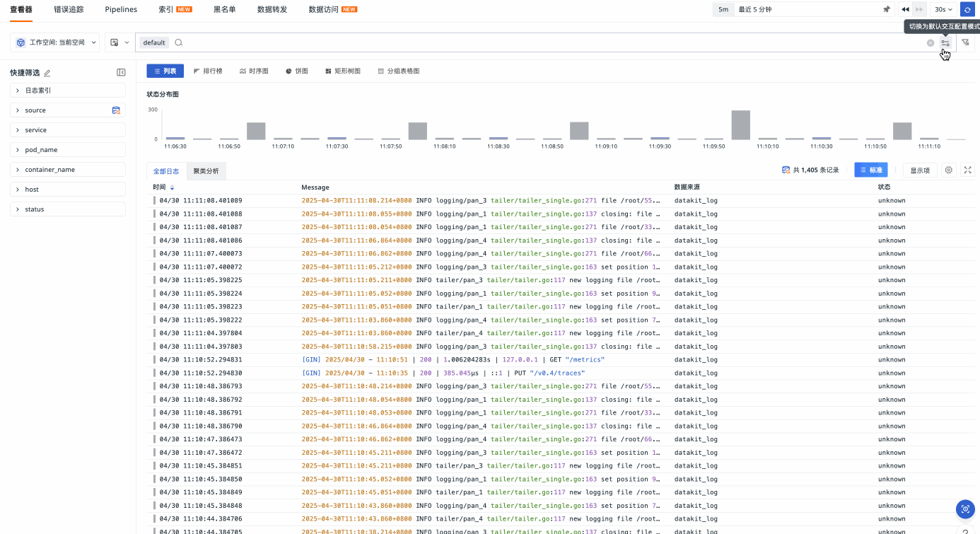This screenshot has width=980, height=534.
Task: Remove the default index tag in search bar
Action: 154,42
